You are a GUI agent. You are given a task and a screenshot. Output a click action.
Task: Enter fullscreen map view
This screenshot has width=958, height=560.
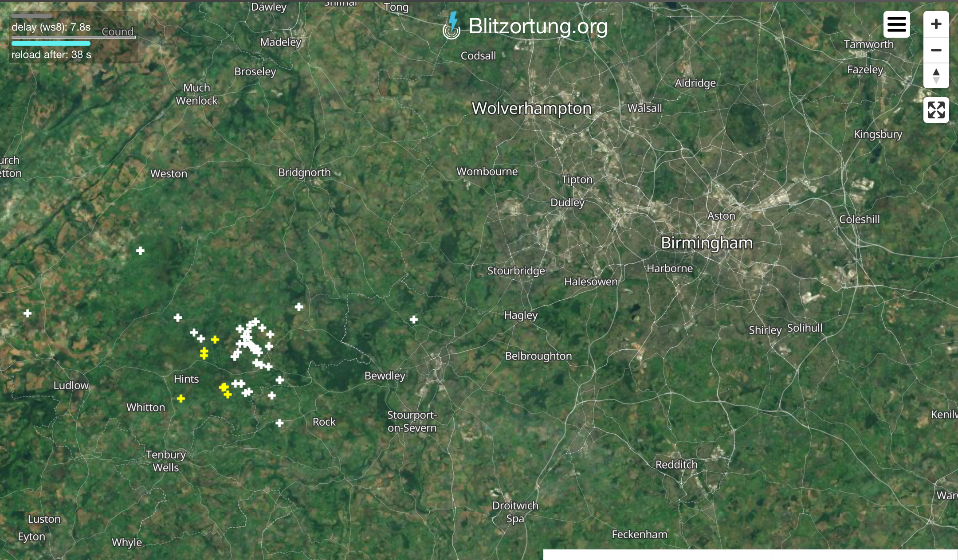coord(936,110)
